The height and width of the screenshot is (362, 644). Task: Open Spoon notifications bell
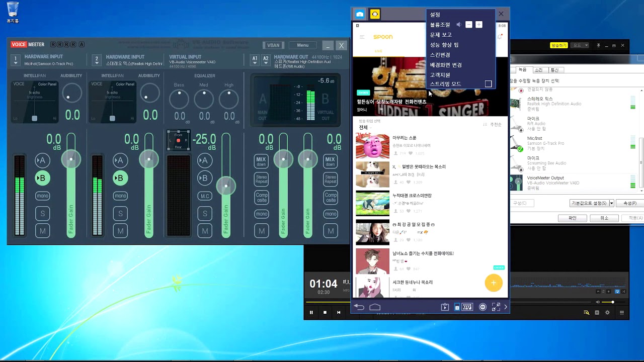tap(500, 37)
